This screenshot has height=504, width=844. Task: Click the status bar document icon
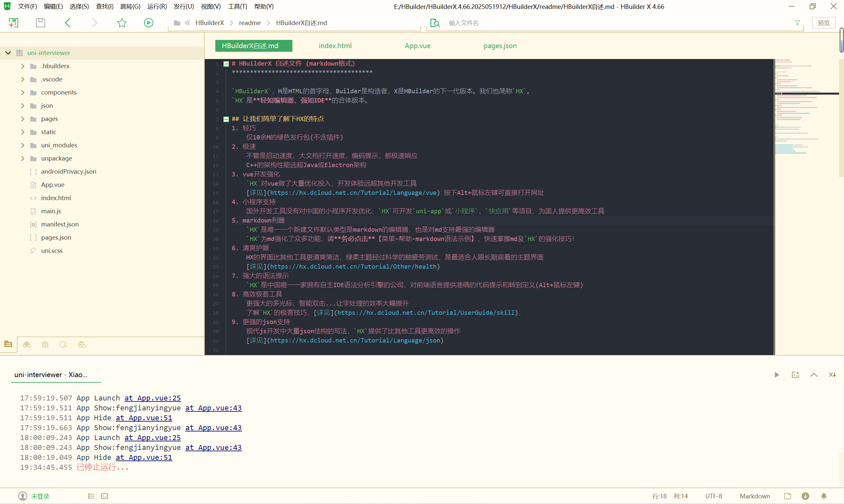pos(788,496)
